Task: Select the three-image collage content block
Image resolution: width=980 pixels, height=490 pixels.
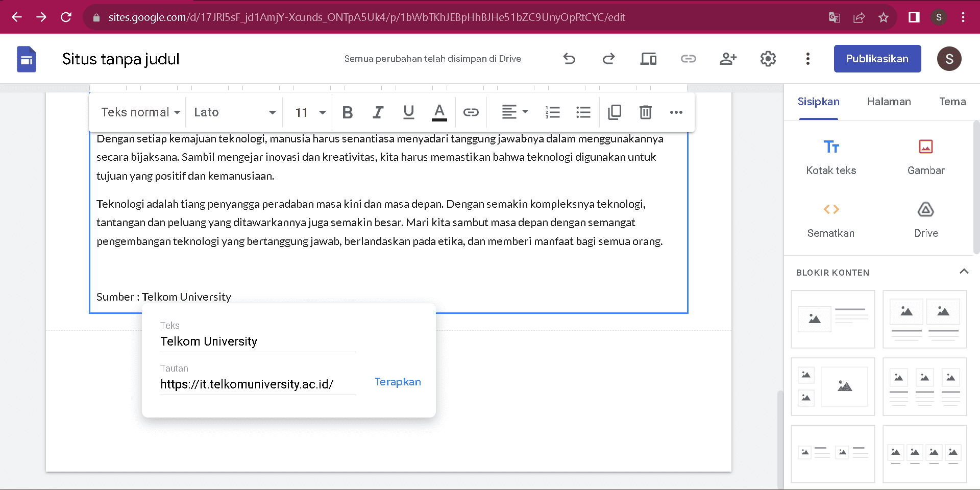Action: click(x=832, y=386)
